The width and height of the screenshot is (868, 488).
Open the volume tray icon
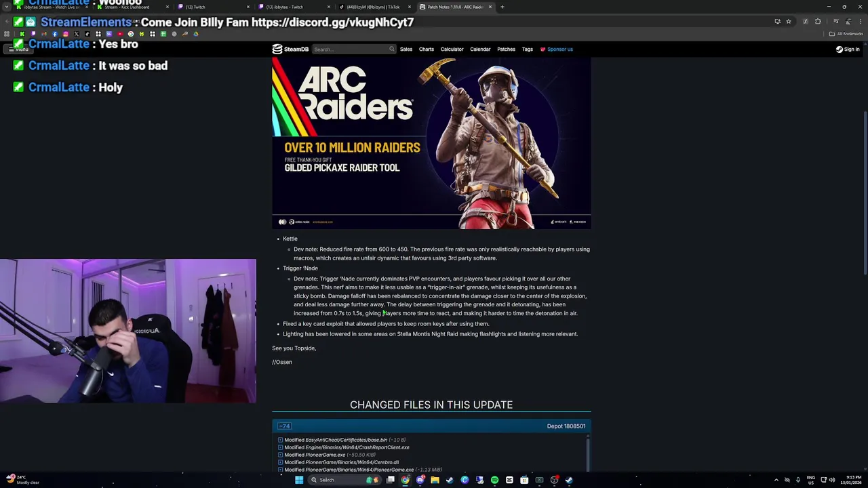[832, 480]
